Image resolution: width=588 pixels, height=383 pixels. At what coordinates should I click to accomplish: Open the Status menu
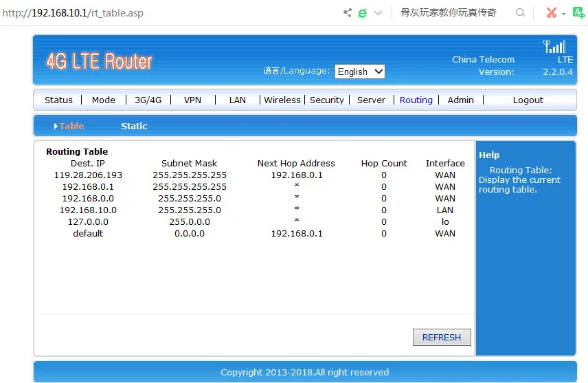58,100
